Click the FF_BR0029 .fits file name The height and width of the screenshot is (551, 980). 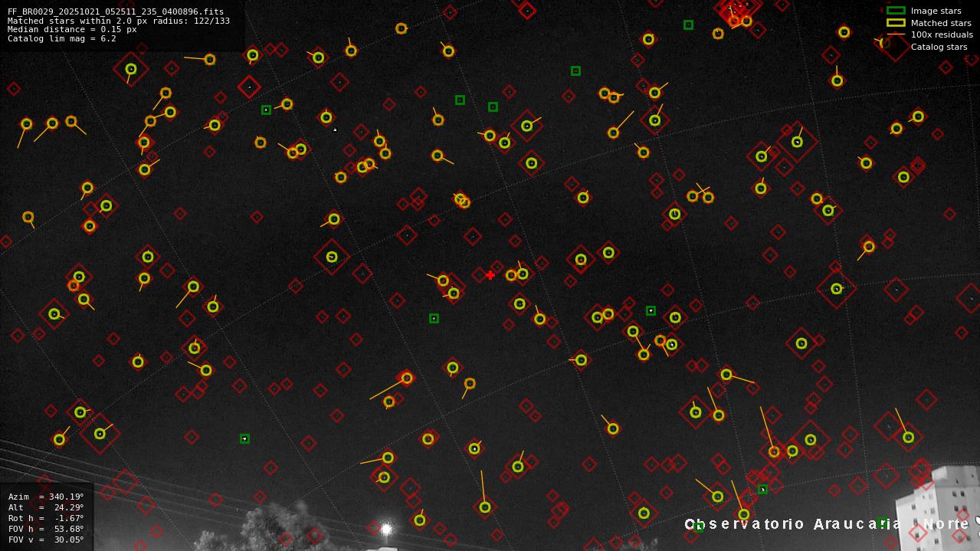[x=116, y=12]
